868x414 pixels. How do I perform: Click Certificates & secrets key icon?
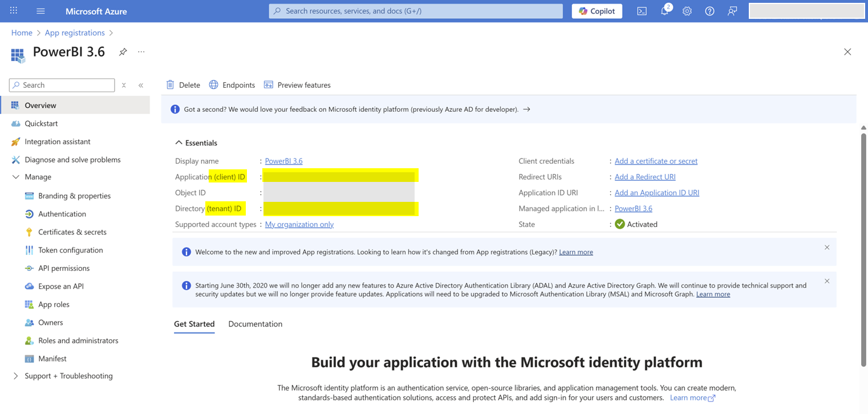29,232
